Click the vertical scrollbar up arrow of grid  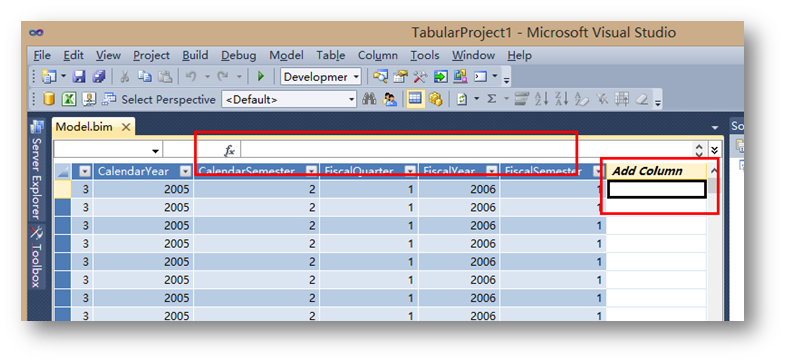click(714, 171)
